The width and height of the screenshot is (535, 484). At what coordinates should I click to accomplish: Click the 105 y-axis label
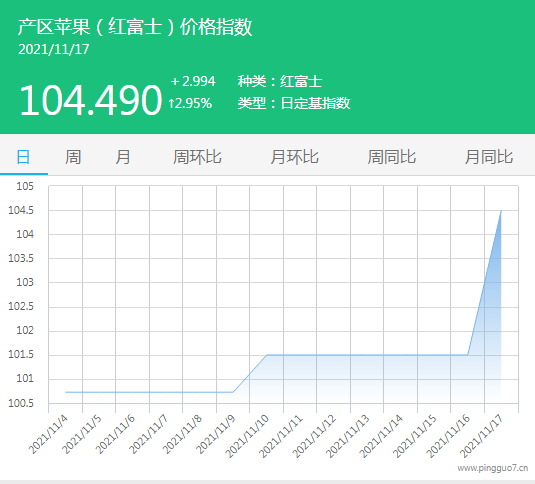point(25,186)
